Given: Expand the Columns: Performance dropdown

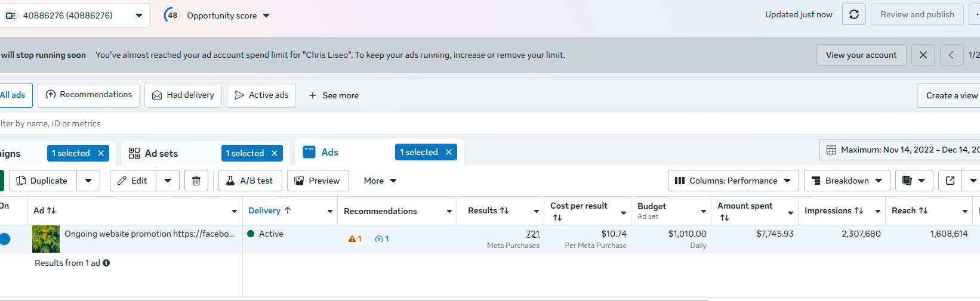Looking at the screenshot, I should point(733,181).
